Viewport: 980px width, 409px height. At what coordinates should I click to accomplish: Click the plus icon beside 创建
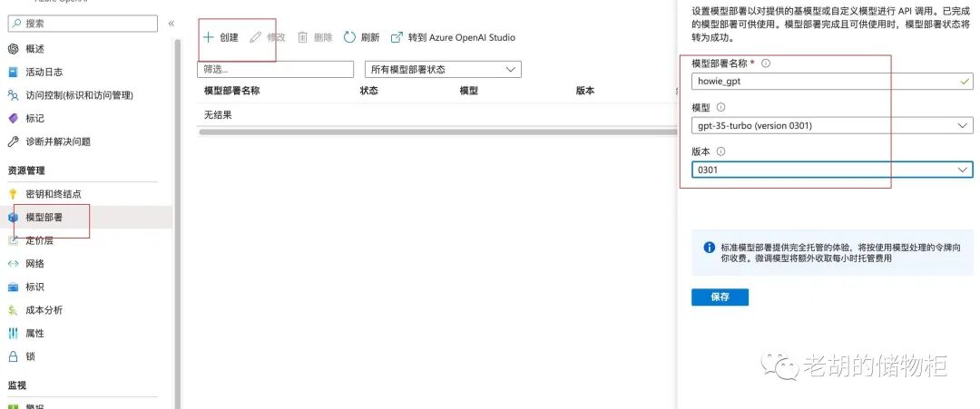pyautogui.click(x=209, y=37)
